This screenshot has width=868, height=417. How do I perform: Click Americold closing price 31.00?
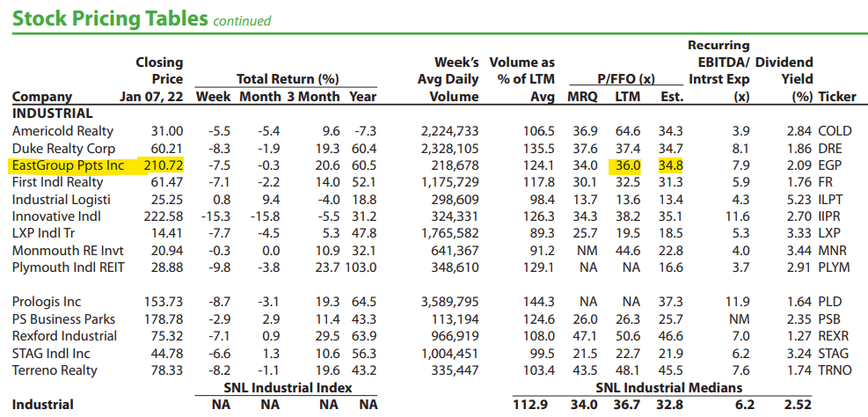tap(166, 131)
